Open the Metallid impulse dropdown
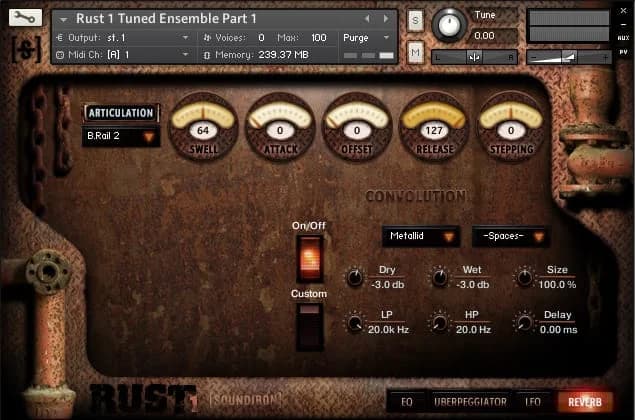635x420 pixels. 421,236
